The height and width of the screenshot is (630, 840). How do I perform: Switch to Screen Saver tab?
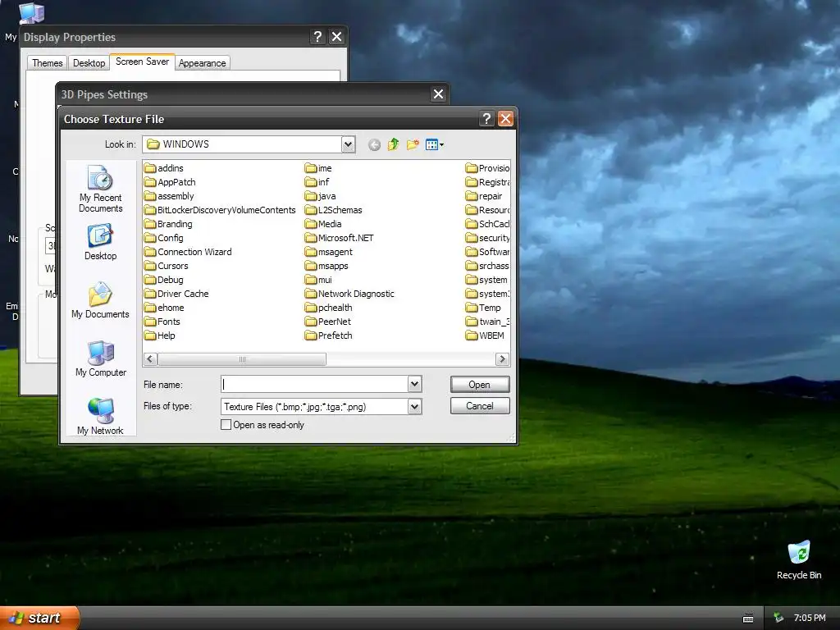[142, 62]
